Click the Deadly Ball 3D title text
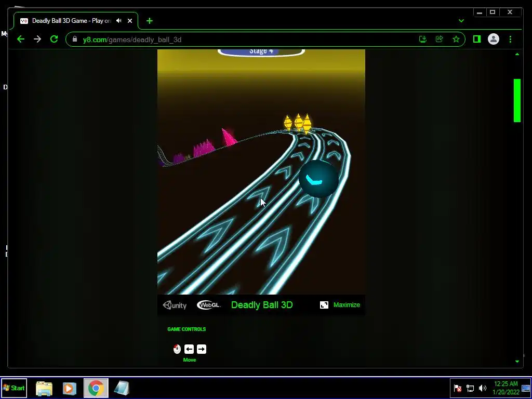The image size is (532, 399). 262,304
